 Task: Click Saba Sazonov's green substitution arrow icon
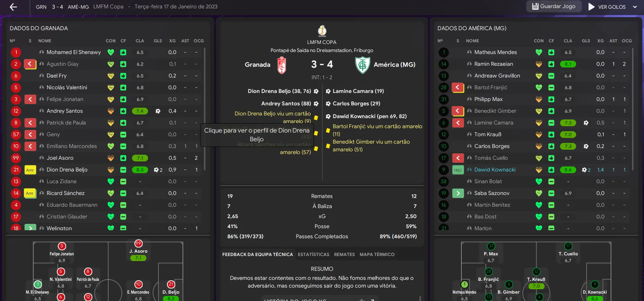458,193
